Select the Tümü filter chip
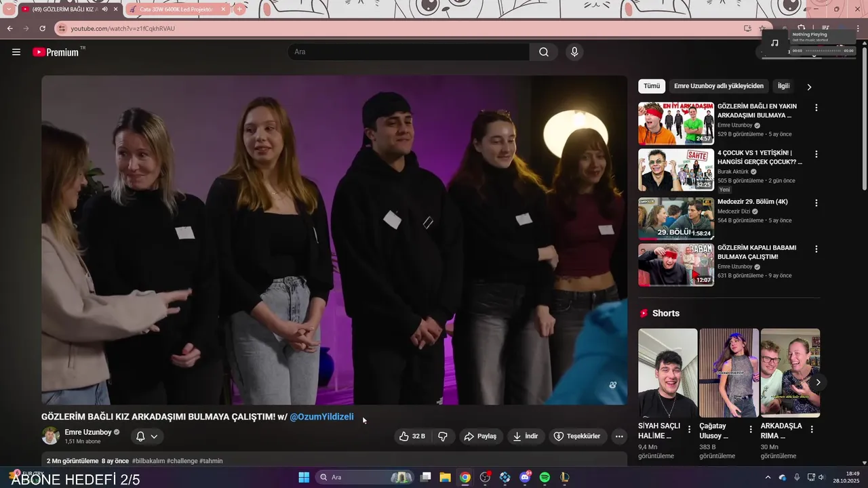Screen dimensions: 868x488 [652, 86]
